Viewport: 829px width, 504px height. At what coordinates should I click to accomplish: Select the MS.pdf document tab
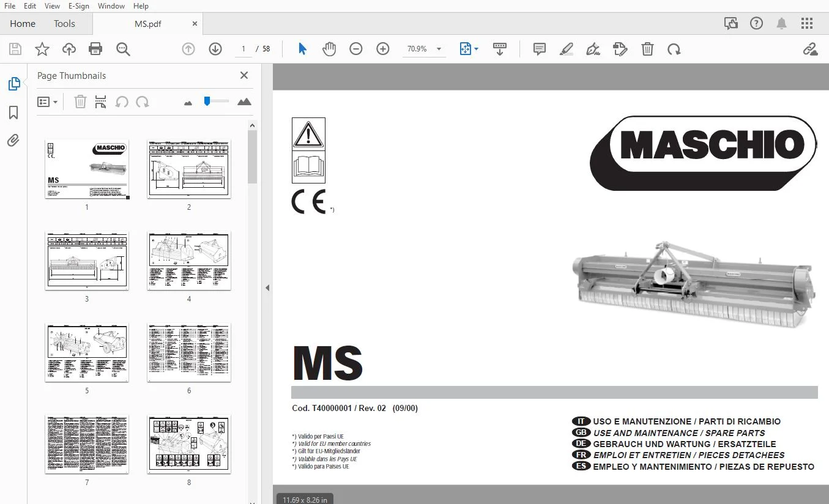click(147, 24)
